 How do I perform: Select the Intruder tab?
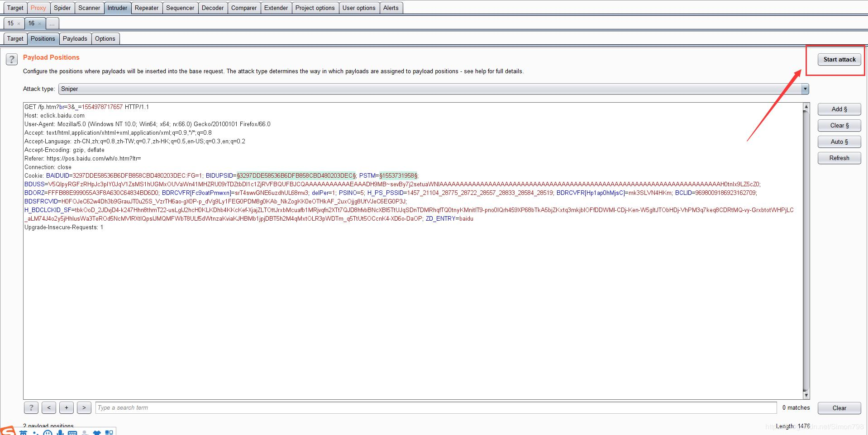point(117,8)
